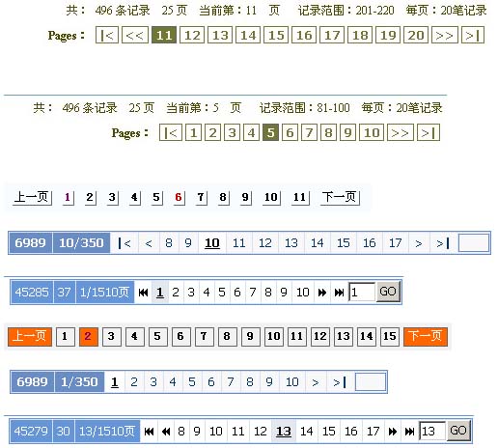Click the orange 上一页 button
498x448 pixels.
[30, 336]
